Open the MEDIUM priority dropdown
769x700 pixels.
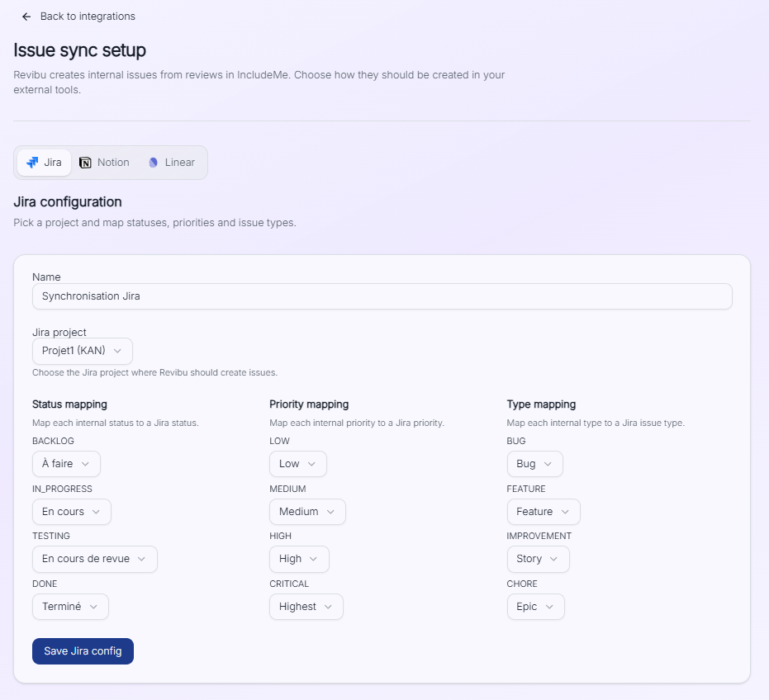[307, 512]
